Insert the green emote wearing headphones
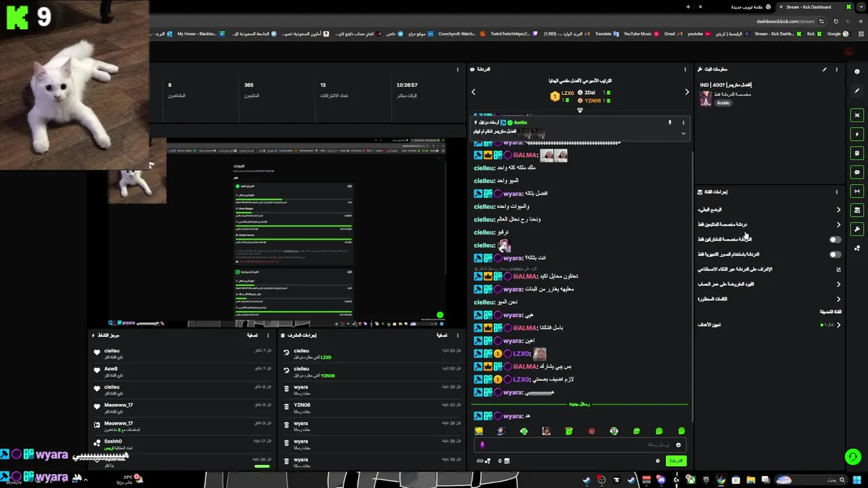Image resolution: width=868 pixels, height=488 pixels. click(x=614, y=431)
